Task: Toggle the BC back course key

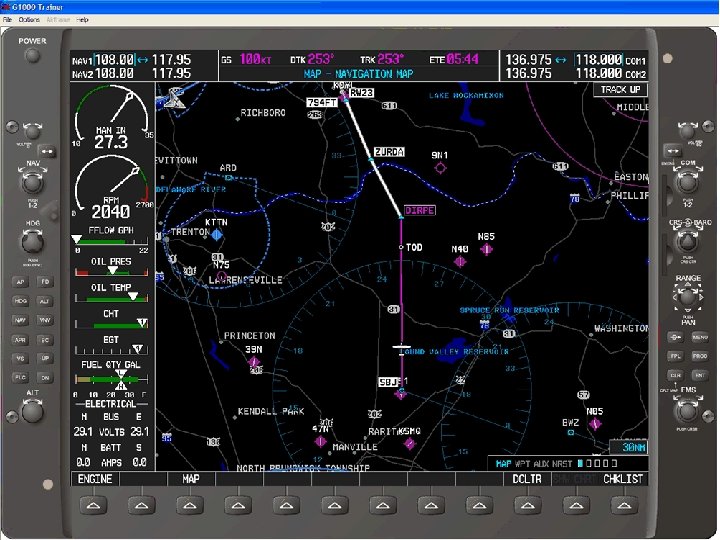Action: pyautogui.click(x=45, y=340)
